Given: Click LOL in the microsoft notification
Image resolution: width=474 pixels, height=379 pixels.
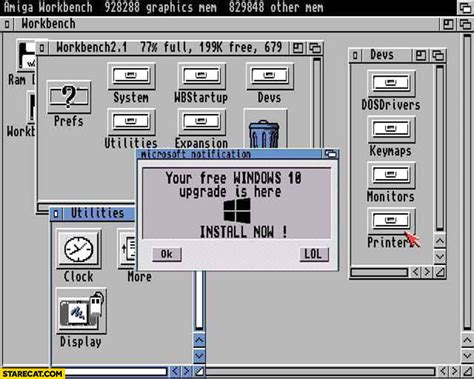Looking at the screenshot, I should pyautogui.click(x=314, y=254).
